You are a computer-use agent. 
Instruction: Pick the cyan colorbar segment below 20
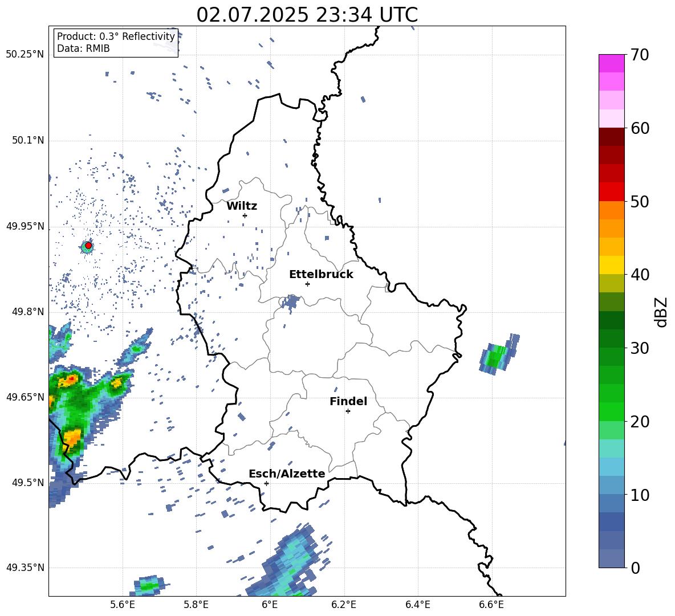click(611, 448)
